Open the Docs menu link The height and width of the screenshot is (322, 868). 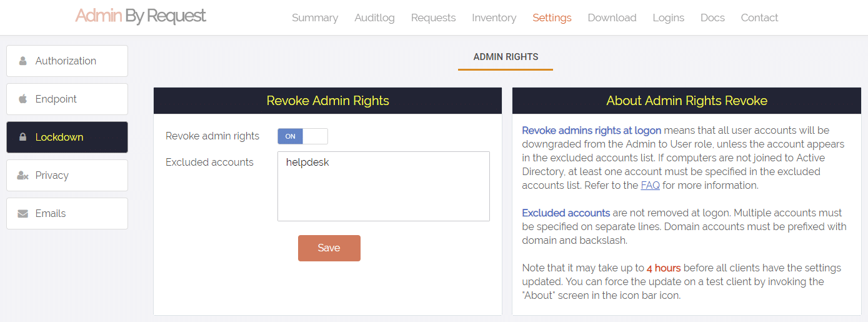pyautogui.click(x=712, y=18)
